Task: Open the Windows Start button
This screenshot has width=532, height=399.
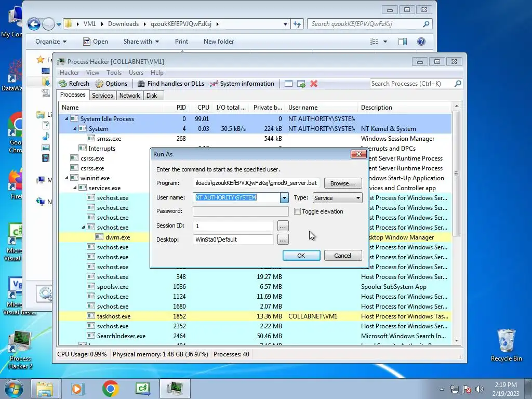Action: (x=14, y=389)
